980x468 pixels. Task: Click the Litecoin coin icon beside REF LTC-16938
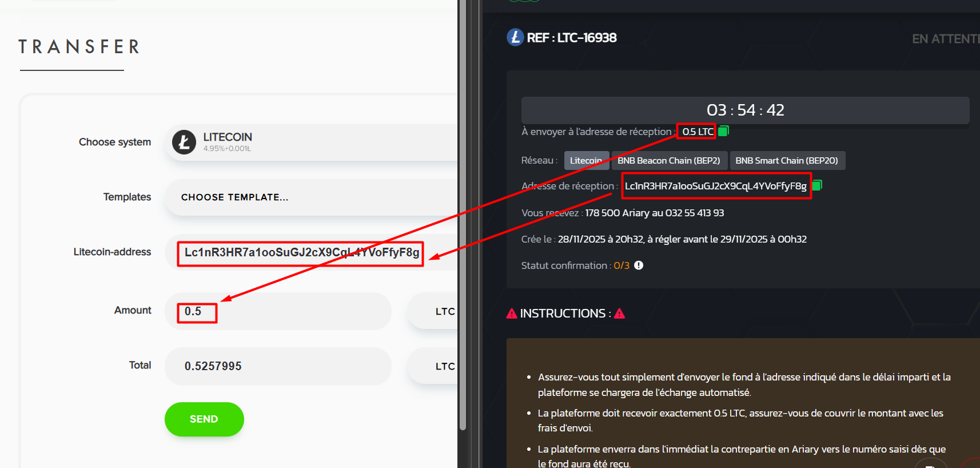[515, 38]
